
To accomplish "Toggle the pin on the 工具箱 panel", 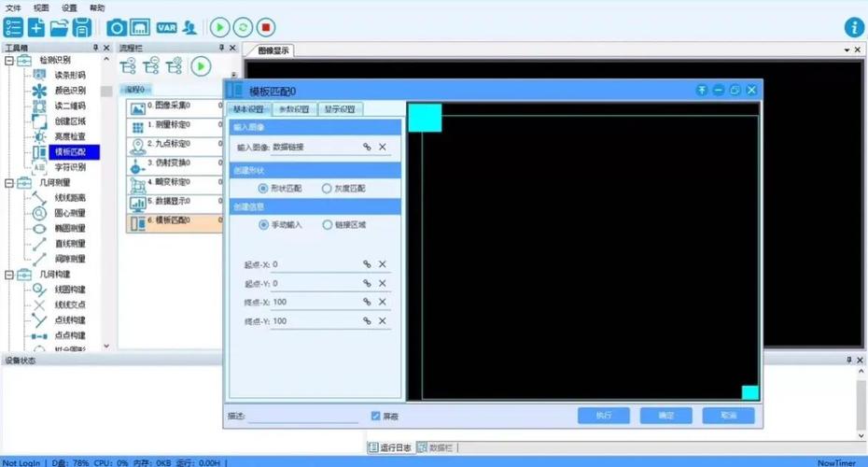I will [95, 49].
